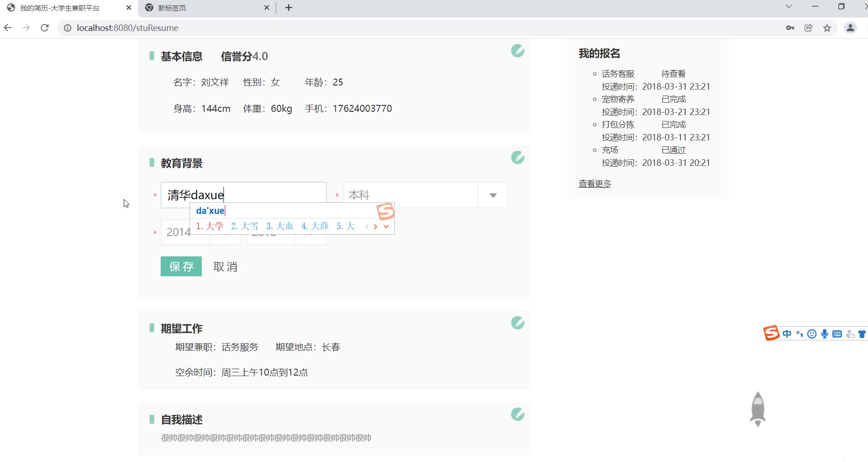Screen dimensions: 868x462
Task: Click the 查看更多 link
Action: point(595,184)
